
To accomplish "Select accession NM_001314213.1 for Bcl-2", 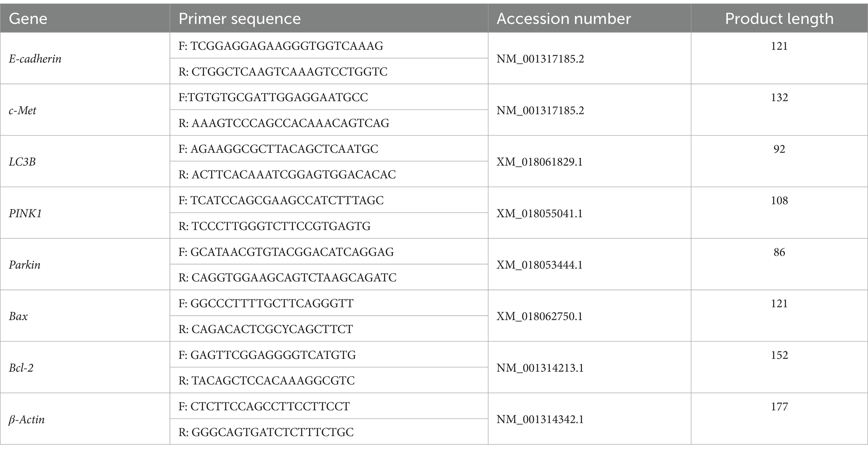I will (540, 368).
